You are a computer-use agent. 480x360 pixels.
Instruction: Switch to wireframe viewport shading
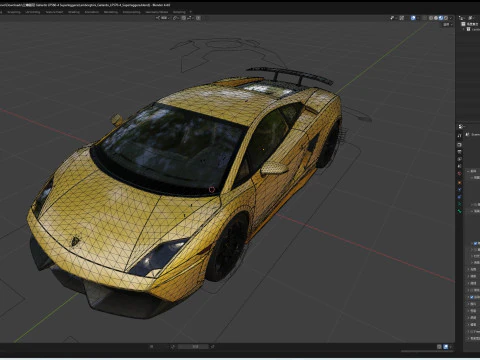pos(431,18)
